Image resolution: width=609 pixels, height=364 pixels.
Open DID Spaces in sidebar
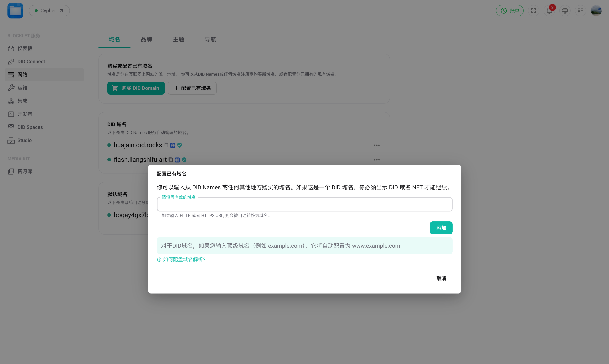[x=30, y=127]
